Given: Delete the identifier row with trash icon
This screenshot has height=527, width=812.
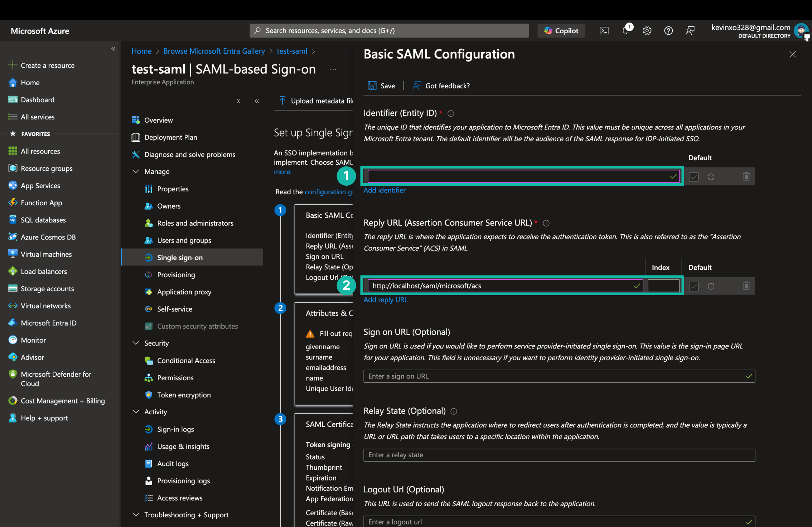Looking at the screenshot, I should point(746,177).
